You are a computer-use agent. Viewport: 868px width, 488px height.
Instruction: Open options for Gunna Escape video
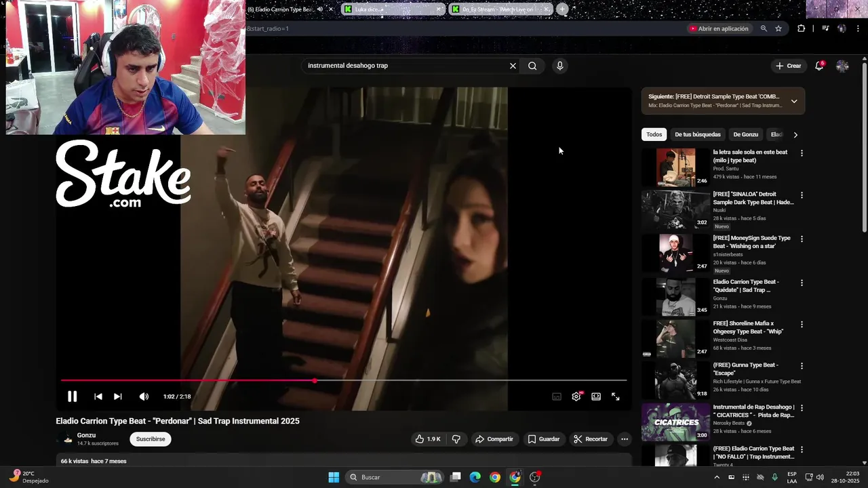pyautogui.click(x=802, y=366)
